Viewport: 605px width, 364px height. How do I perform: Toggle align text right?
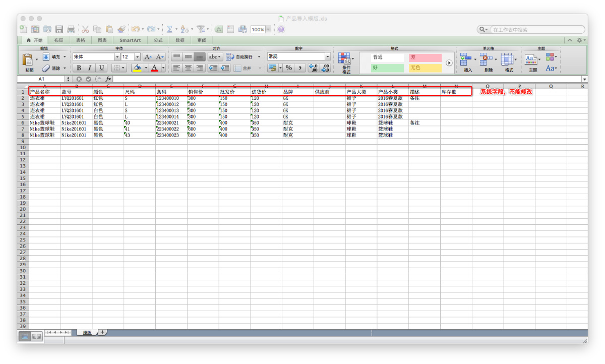click(x=200, y=68)
